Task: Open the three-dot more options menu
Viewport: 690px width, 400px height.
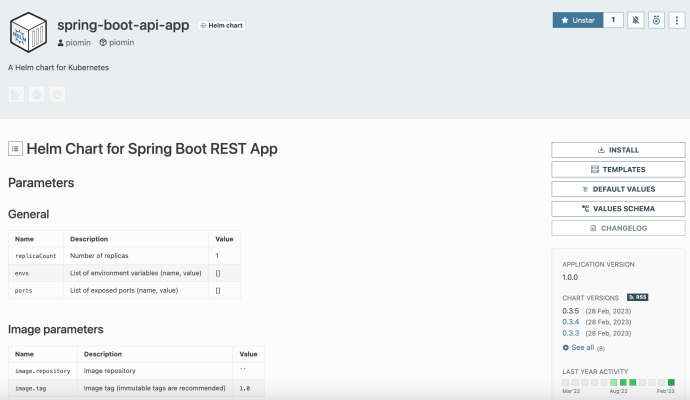Action: click(677, 20)
